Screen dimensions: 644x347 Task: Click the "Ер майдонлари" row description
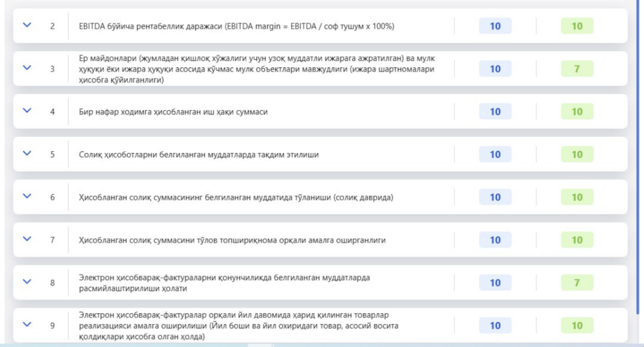(257, 69)
